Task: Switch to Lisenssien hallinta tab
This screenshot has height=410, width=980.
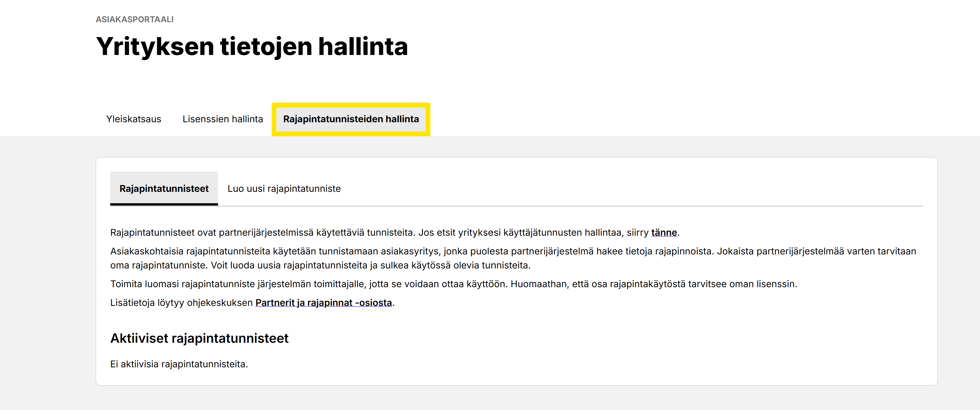Action: pyautogui.click(x=222, y=119)
